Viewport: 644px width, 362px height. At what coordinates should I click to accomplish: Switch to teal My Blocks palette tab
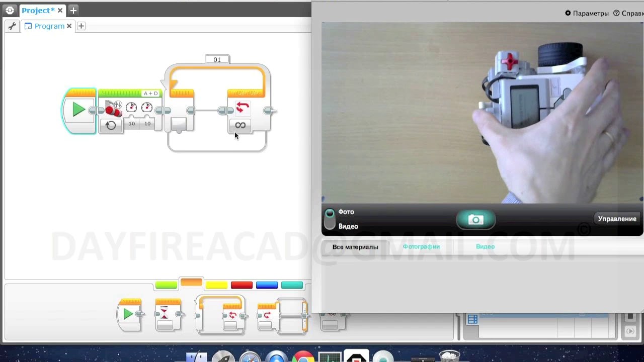click(292, 285)
